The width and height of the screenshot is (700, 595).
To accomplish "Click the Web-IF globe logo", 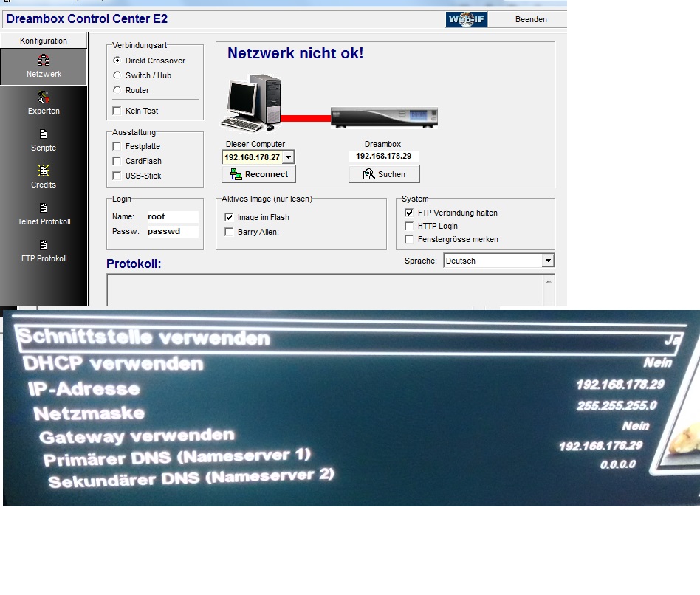I will click(467, 19).
